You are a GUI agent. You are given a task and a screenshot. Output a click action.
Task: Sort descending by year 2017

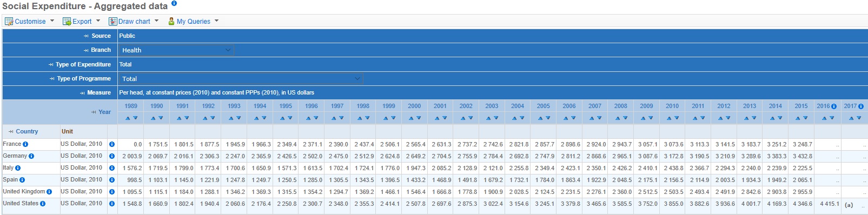(x=859, y=118)
